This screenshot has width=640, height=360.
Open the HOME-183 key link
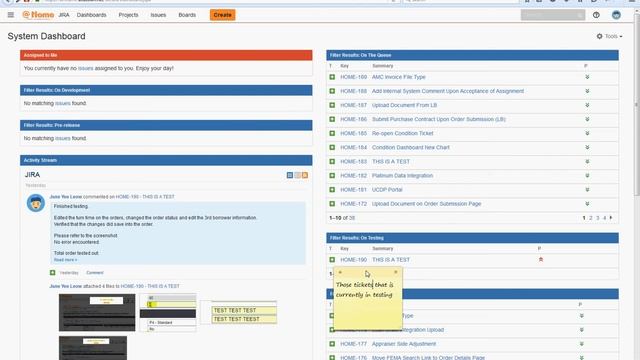pyautogui.click(x=353, y=162)
